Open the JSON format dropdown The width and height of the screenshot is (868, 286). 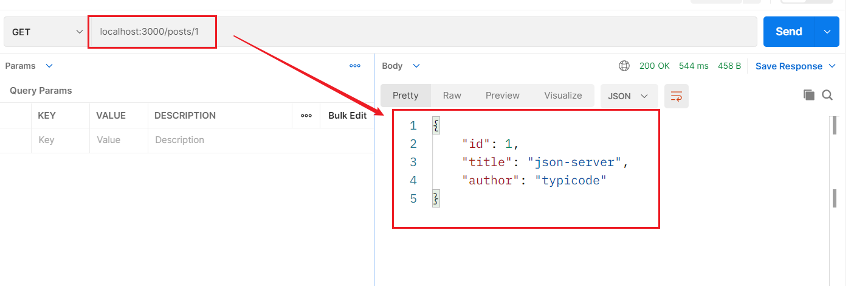point(629,96)
